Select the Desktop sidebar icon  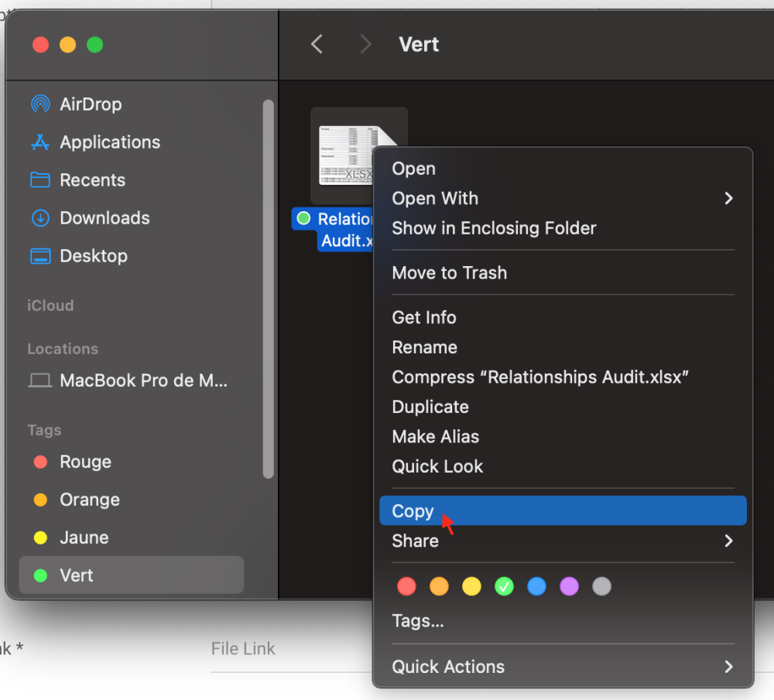(39, 256)
